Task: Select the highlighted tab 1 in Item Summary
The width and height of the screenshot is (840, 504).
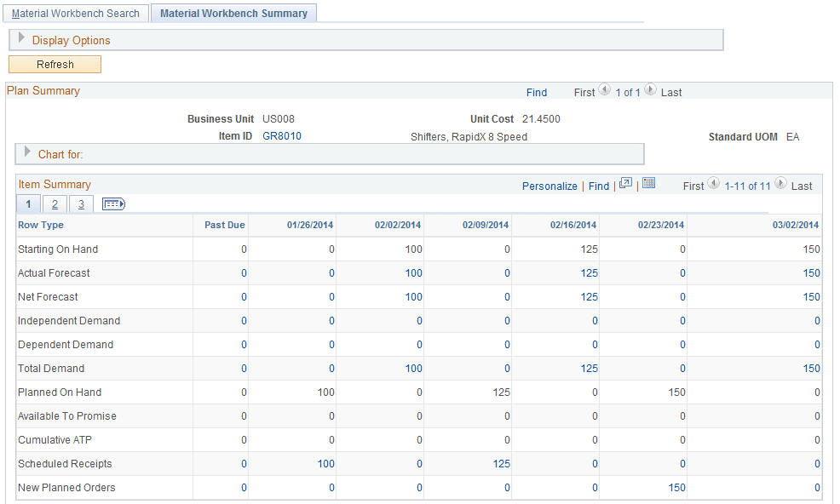Action: (28, 203)
